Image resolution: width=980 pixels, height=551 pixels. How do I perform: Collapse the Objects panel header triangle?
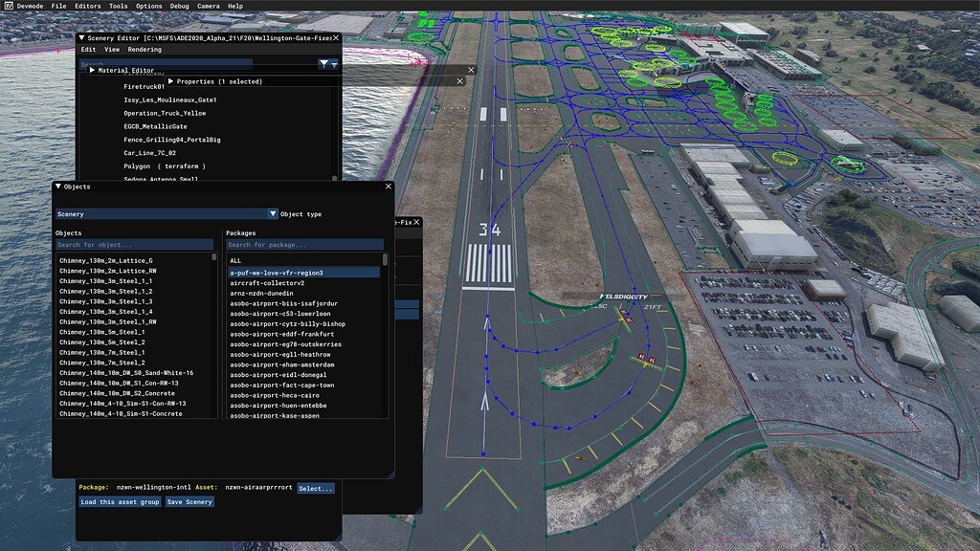coord(60,187)
